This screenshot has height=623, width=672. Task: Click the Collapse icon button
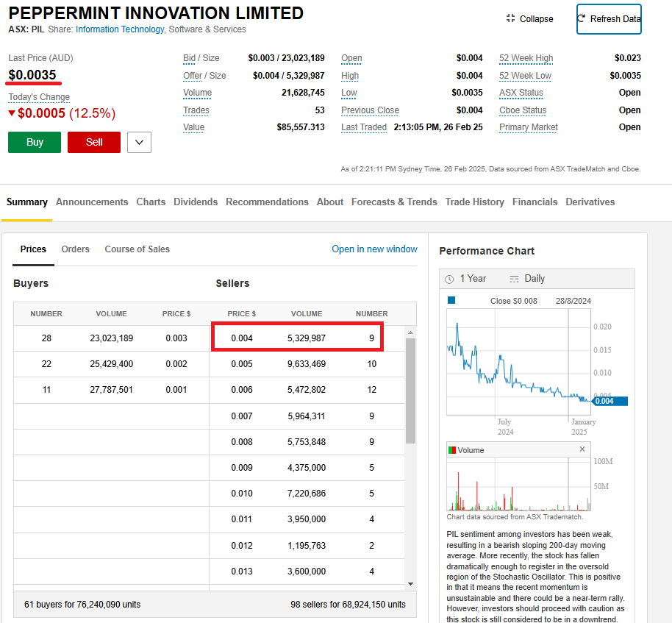point(529,19)
